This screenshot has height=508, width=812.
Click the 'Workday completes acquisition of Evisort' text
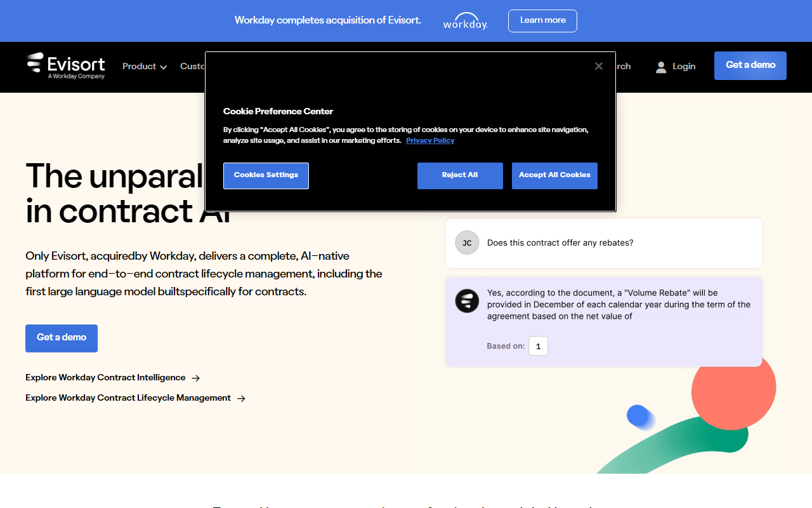click(328, 20)
